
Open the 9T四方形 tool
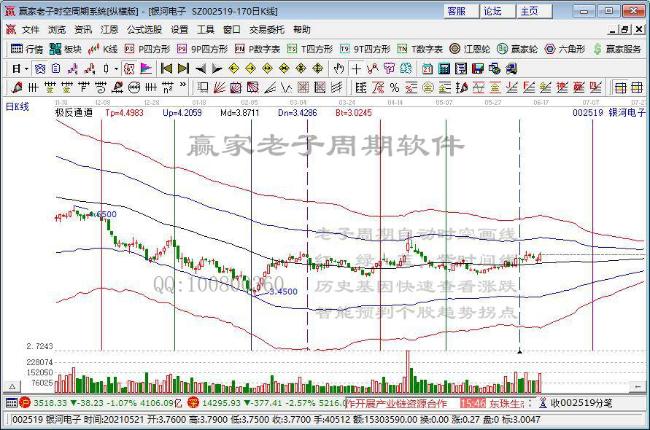point(365,49)
